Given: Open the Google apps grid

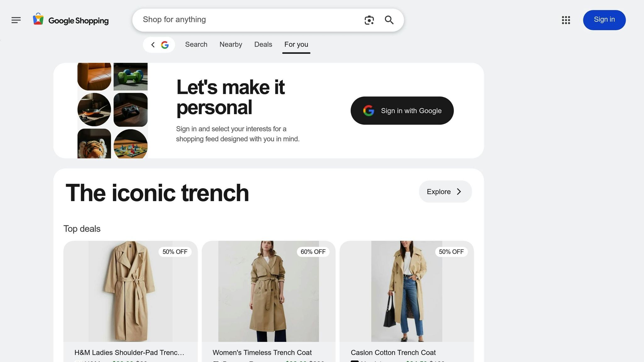Looking at the screenshot, I should click(x=566, y=20).
